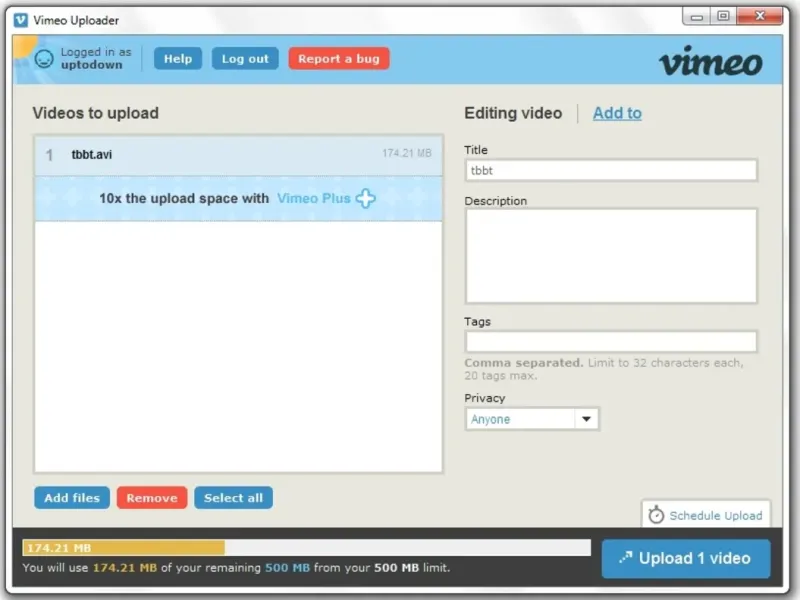Viewport: 800px width, 600px height.
Task: Click Anyone value in Privacy combo box
Action: coord(490,419)
